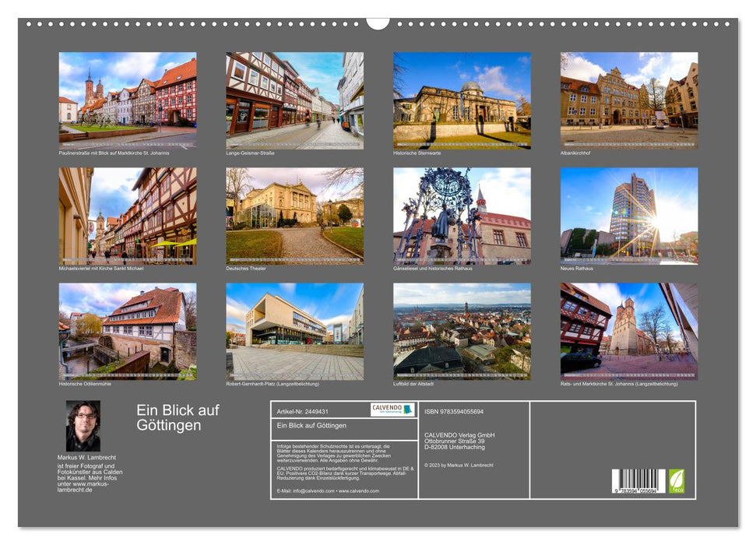Click caption 'Historische Odilienmühle'
The image size is (756, 545).
click(85, 384)
